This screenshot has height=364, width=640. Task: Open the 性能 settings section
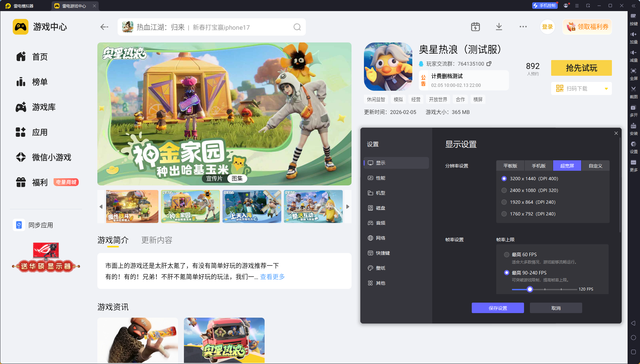coord(381,178)
